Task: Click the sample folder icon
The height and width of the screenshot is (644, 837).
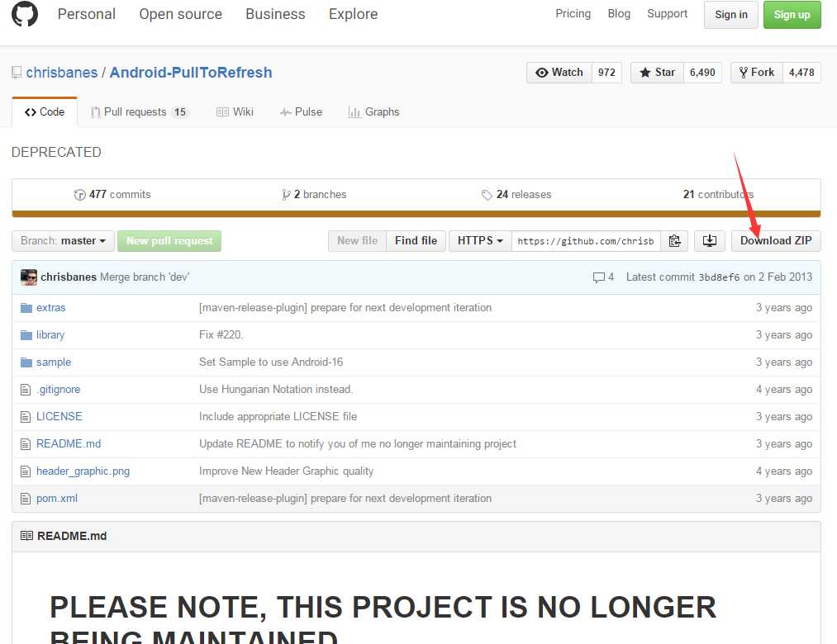Action: point(26,362)
